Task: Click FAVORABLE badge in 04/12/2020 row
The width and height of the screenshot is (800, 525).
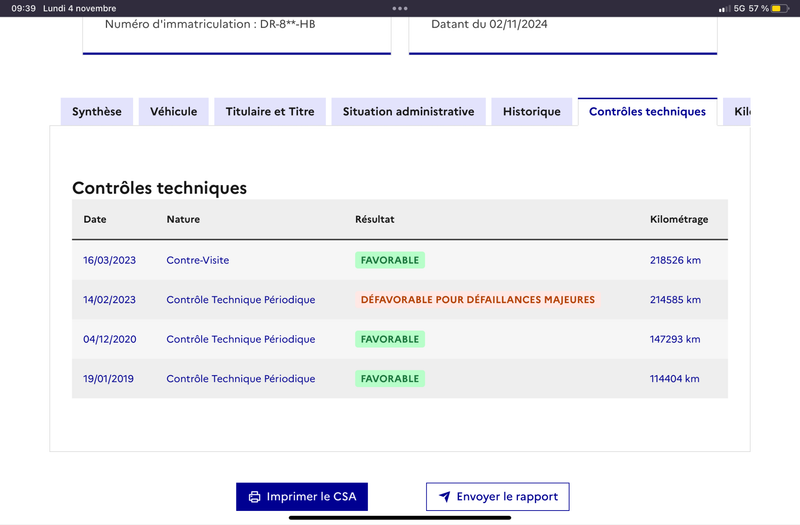Action: 390,339
